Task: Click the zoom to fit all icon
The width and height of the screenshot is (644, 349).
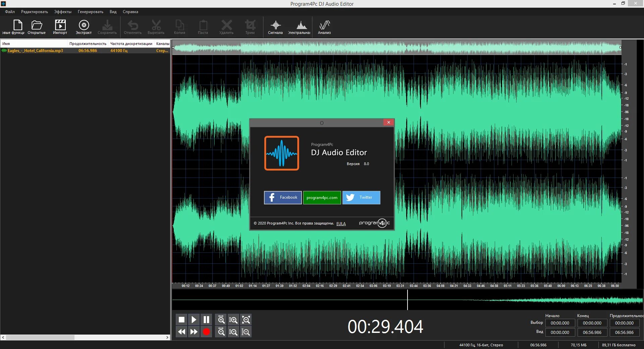Action: pyautogui.click(x=246, y=320)
